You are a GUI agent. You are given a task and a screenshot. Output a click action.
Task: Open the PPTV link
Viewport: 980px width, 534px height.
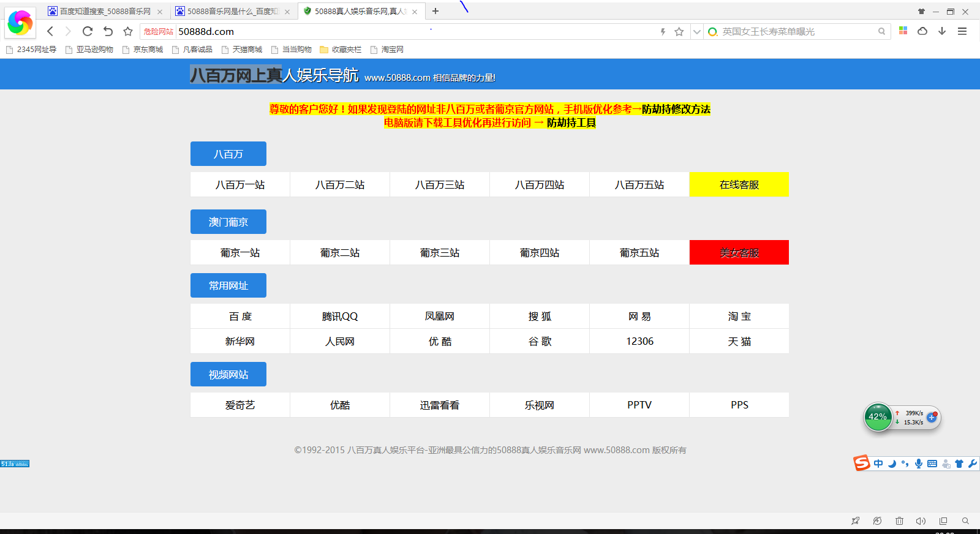click(x=639, y=405)
